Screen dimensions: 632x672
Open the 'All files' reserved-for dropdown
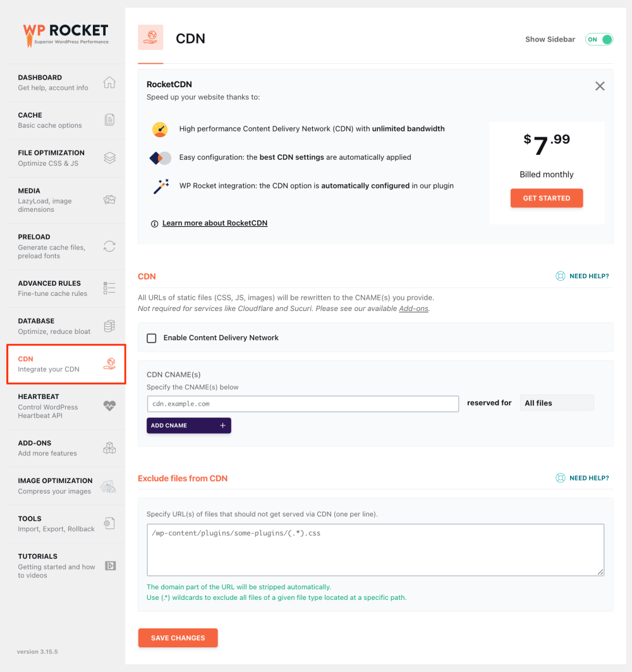tap(556, 403)
